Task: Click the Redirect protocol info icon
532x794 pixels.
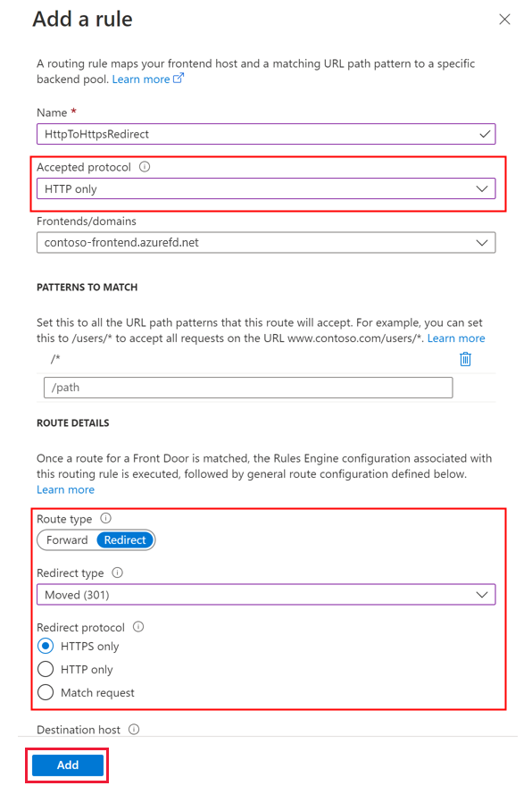Action: pyautogui.click(x=137, y=627)
